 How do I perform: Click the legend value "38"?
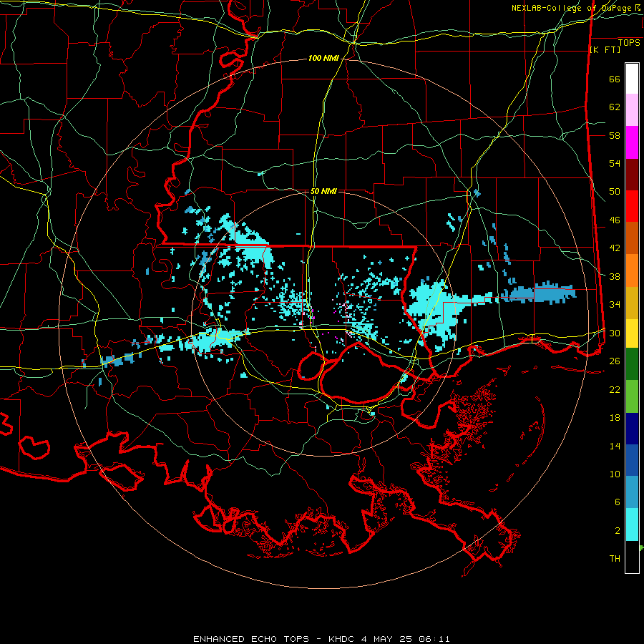click(x=615, y=276)
